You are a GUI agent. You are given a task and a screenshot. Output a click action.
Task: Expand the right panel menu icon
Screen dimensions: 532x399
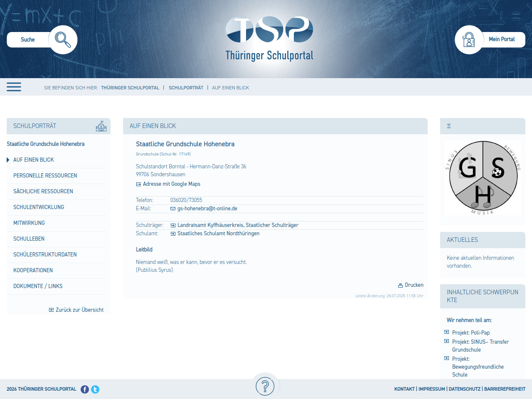point(449,126)
